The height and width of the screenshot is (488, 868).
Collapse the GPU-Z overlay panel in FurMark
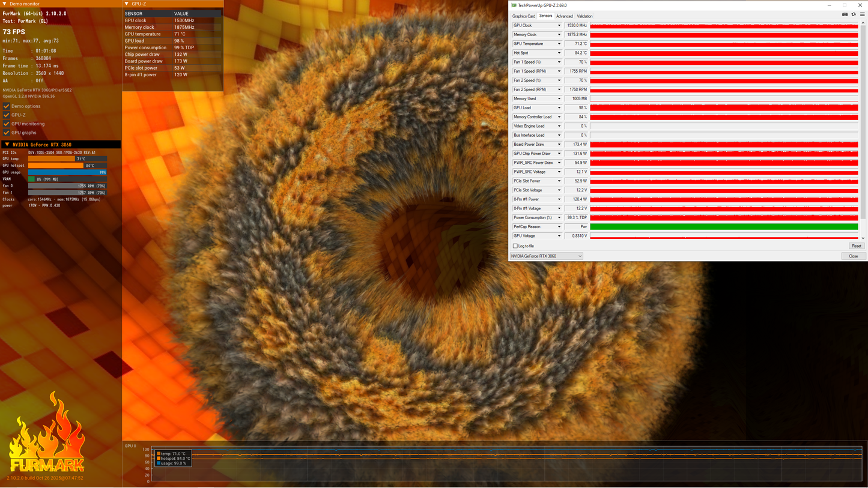coord(127,4)
